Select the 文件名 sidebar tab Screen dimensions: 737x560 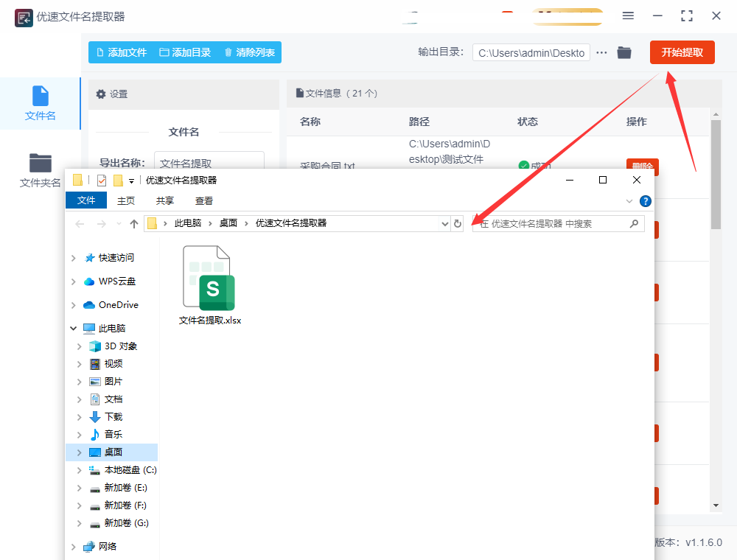click(x=41, y=103)
